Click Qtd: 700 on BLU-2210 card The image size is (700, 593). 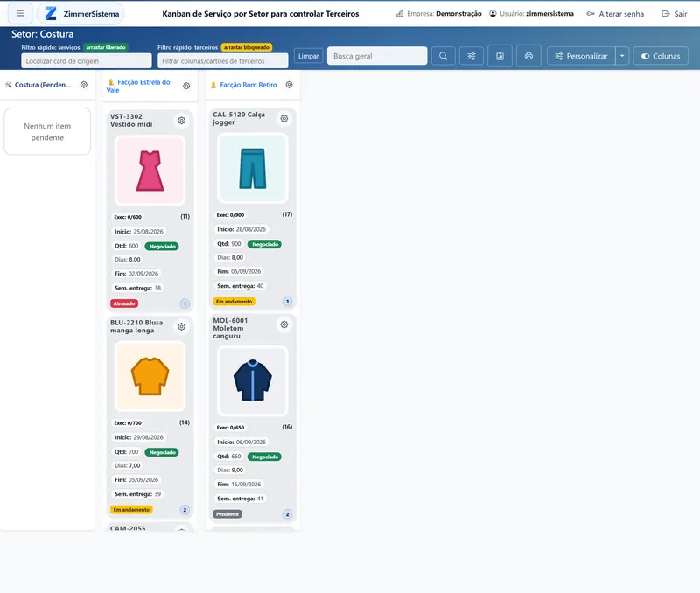126,452
